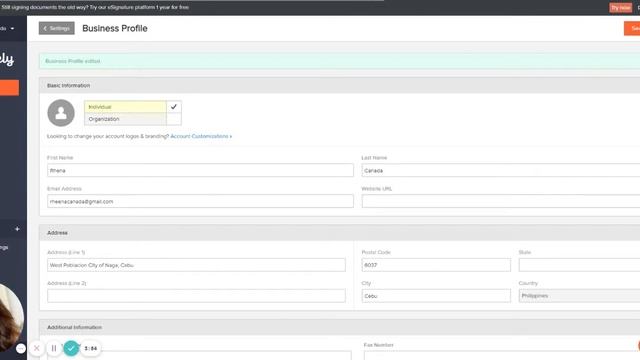Cancel recording with the X icon
The height and width of the screenshot is (360, 640).
click(x=37, y=348)
